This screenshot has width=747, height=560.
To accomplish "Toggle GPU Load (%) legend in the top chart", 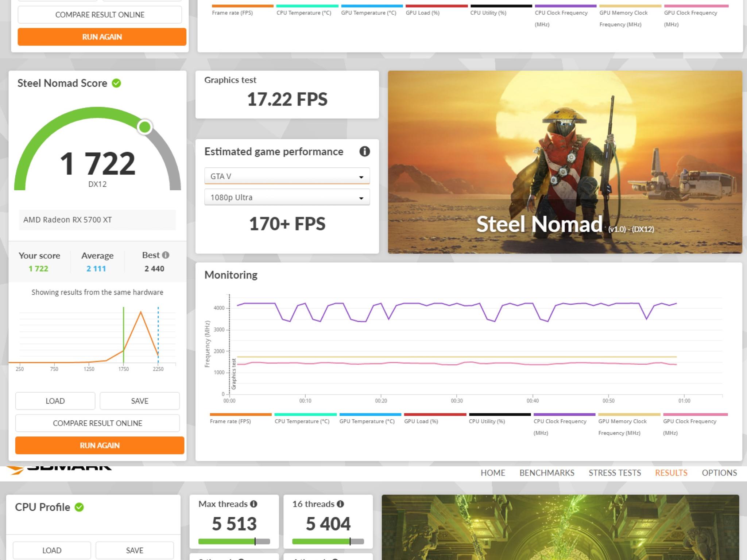I will [x=437, y=11].
